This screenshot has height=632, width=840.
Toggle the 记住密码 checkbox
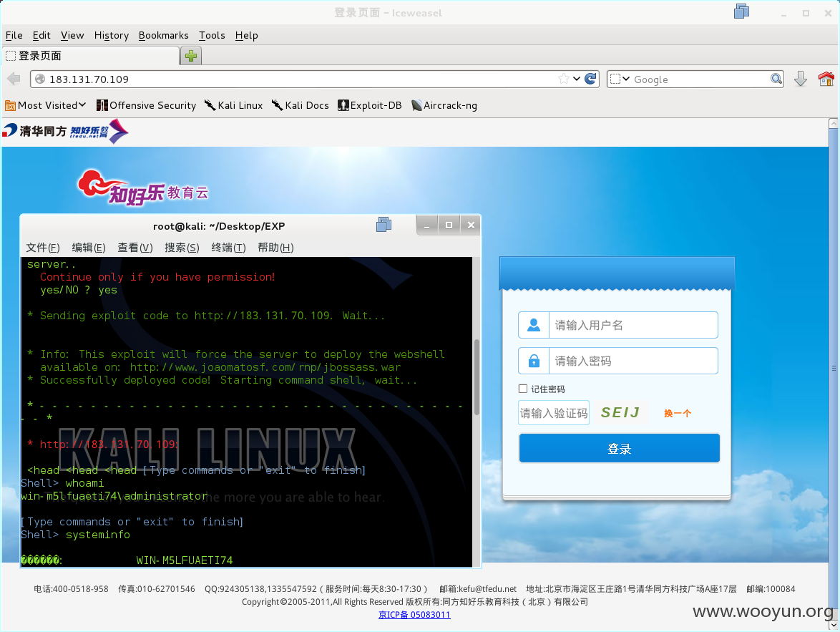coord(523,389)
